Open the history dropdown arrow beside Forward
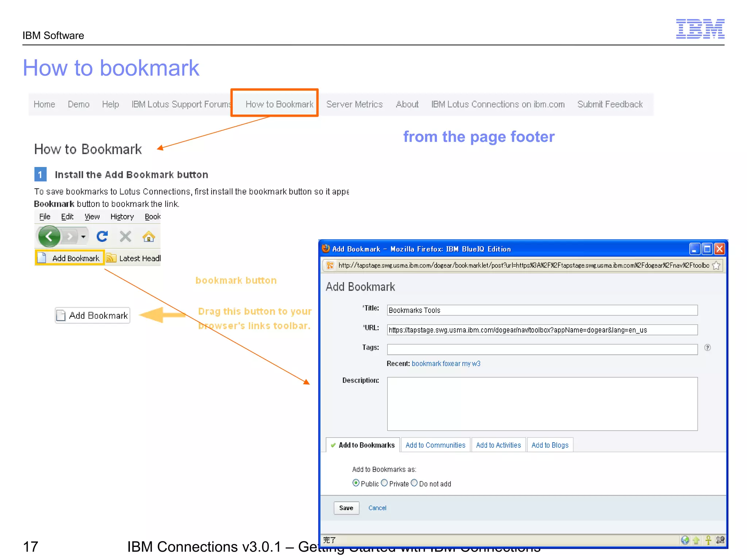The width and height of the screenshot is (747, 560). click(x=84, y=237)
